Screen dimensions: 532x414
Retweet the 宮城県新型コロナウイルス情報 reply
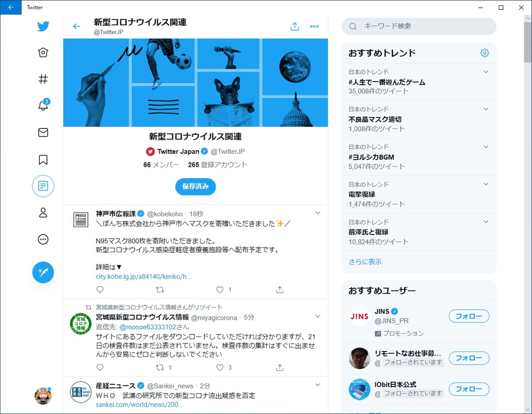tap(161, 367)
